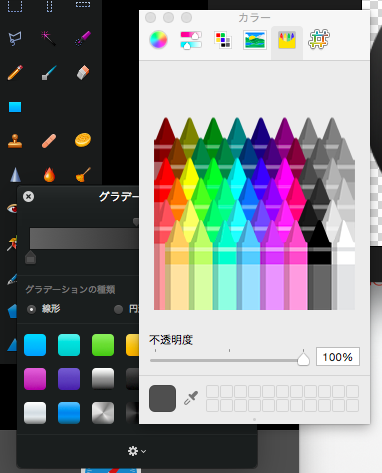Choose the magenta gradient preset
Image resolution: width=382 pixels, height=473 pixels.
point(35,379)
